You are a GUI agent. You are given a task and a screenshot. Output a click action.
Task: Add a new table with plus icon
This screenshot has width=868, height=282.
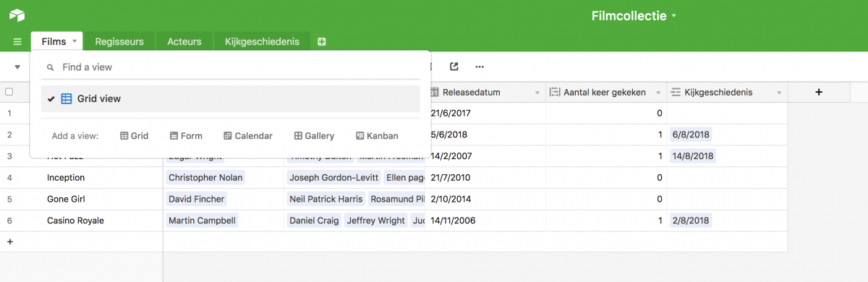click(322, 42)
